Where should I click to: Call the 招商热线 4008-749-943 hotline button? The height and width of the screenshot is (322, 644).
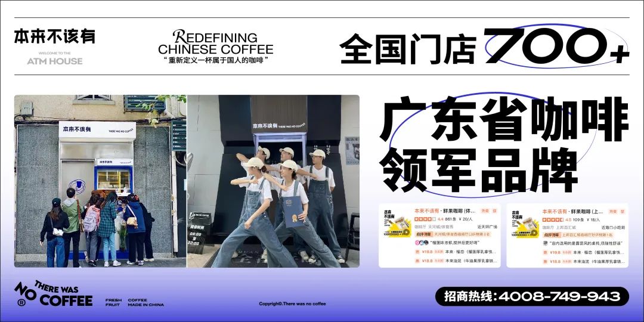click(532, 296)
